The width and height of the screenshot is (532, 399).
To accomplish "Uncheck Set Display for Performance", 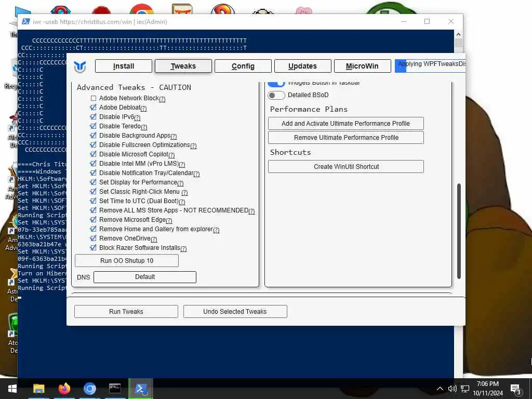I will point(94,182).
